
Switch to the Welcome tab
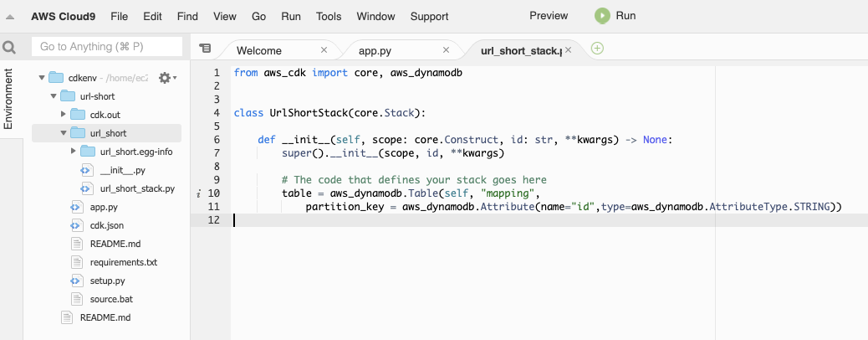(259, 50)
